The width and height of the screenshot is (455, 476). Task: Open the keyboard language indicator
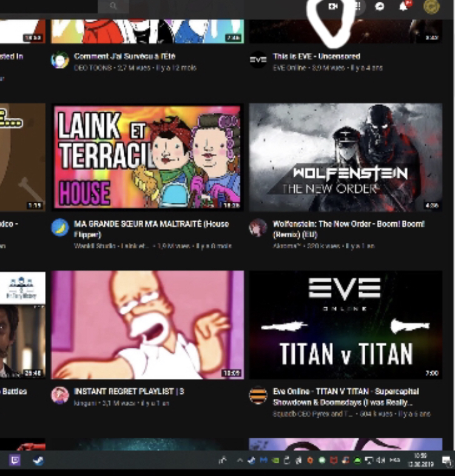394,460
